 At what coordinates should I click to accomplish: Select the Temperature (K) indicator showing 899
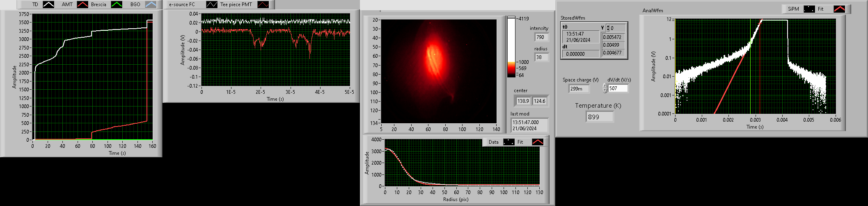pyautogui.click(x=599, y=117)
